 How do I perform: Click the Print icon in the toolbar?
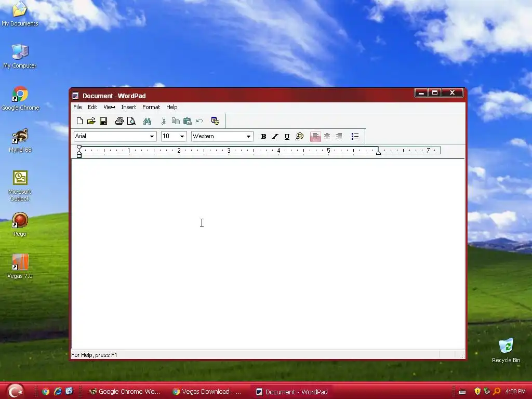coord(119,121)
